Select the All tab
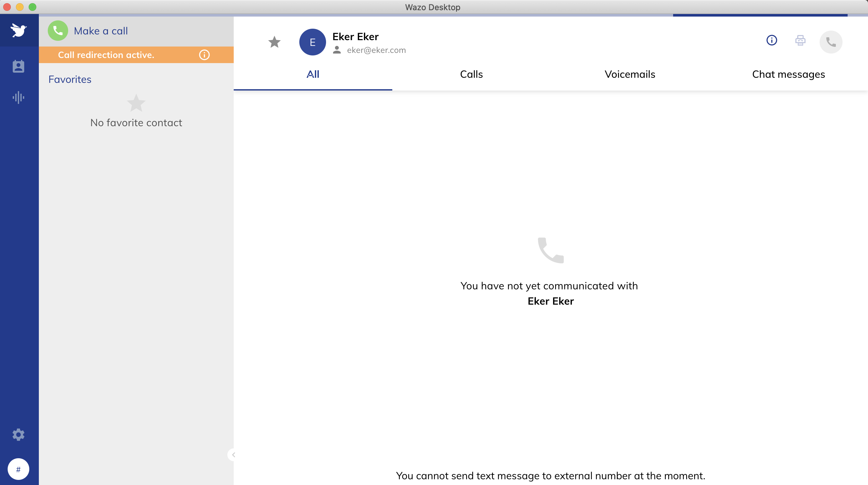The height and width of the screenshot is (485, 868). (x=313, y=74)
